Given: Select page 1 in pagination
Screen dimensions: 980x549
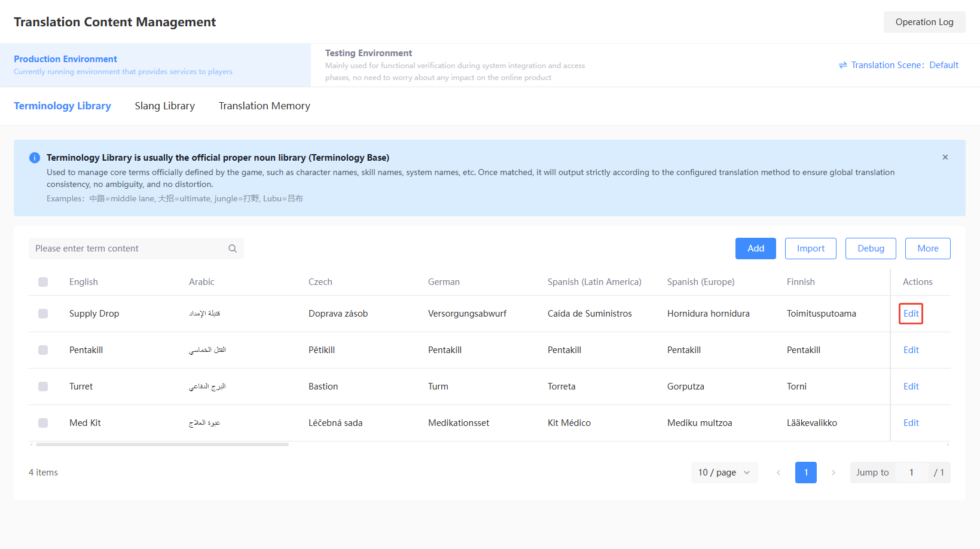Looking at the screenshot, I should 806,473.
